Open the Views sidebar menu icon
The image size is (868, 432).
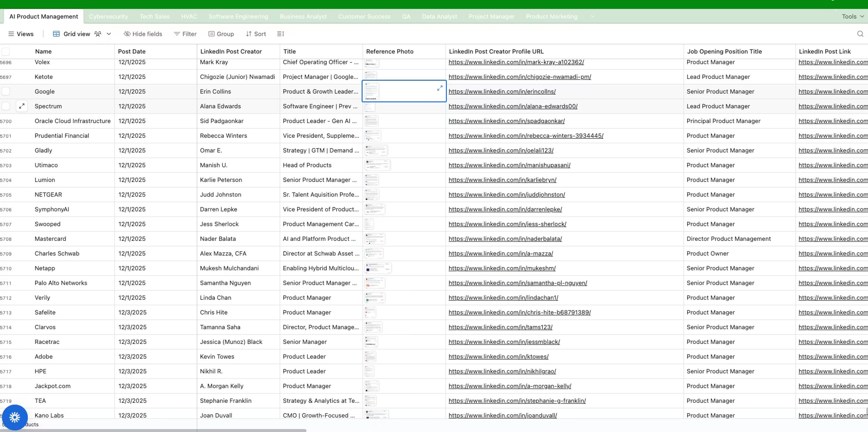(11, 34)
